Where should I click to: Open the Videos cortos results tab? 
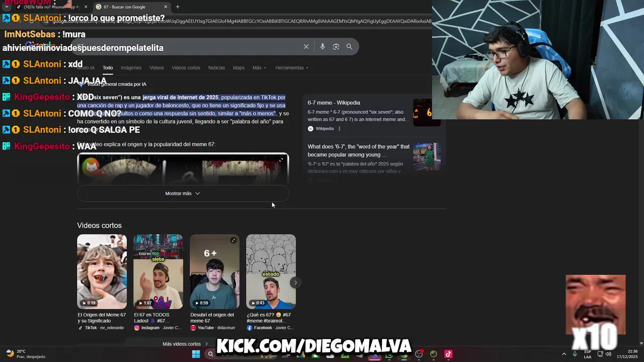point(186,68)
